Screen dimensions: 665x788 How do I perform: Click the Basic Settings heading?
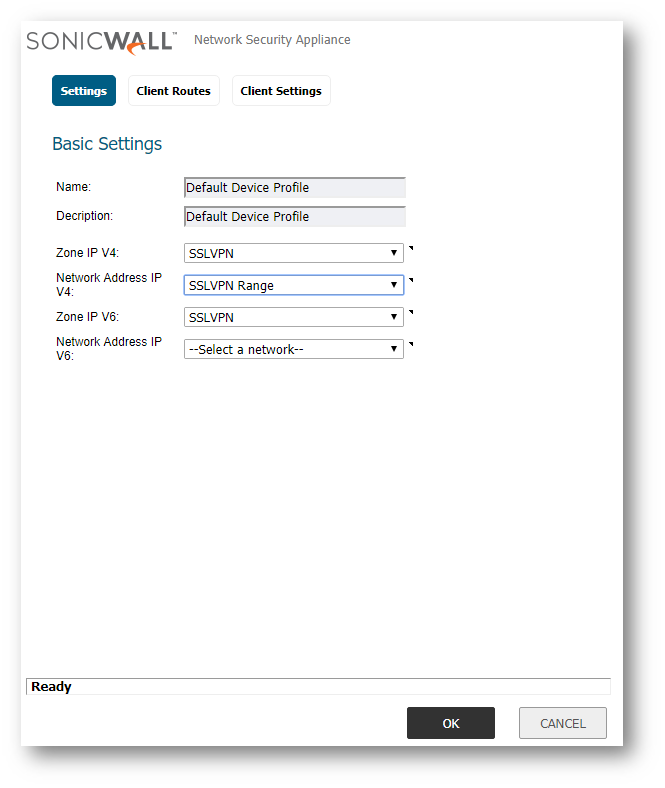pos(107,144)
